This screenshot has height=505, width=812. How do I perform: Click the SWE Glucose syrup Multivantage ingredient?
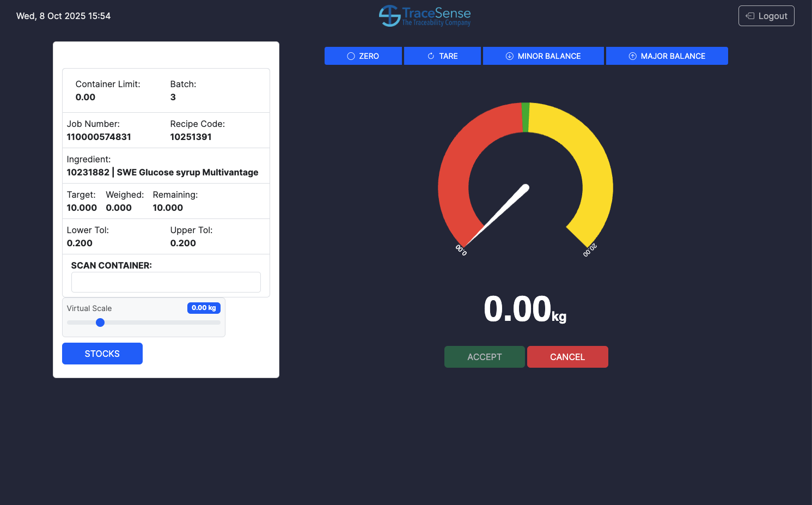[187, 172]
